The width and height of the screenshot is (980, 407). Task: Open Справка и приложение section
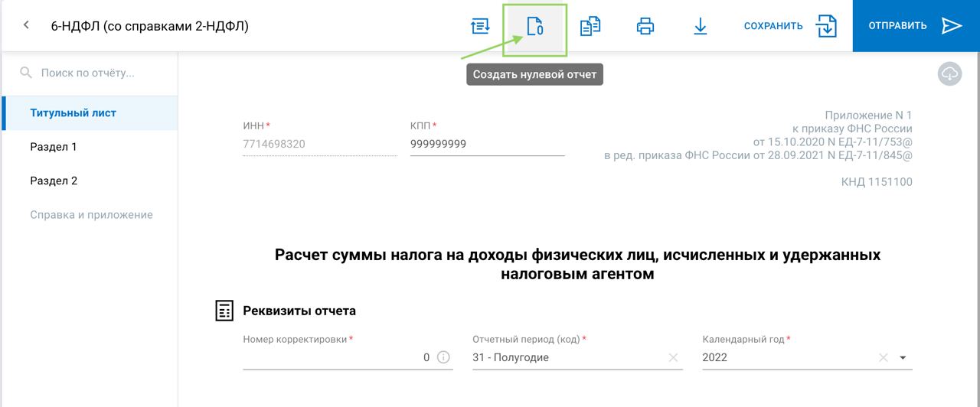[x=90, y=215]
